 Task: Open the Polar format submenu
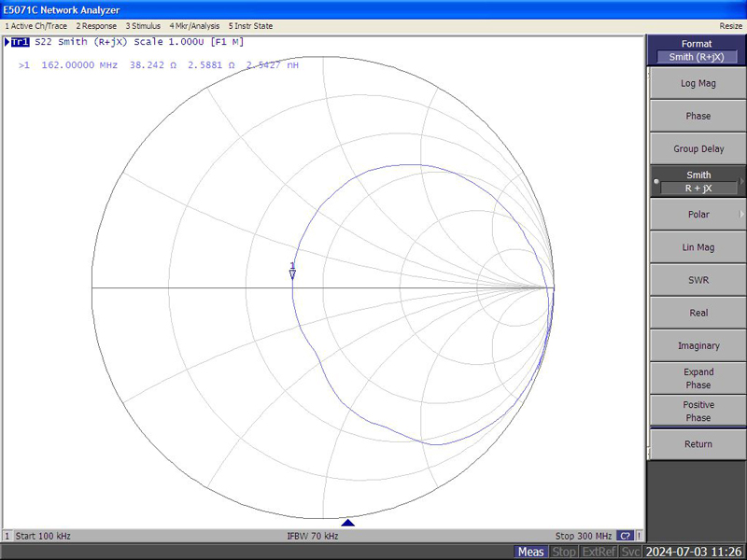(698, 215)
